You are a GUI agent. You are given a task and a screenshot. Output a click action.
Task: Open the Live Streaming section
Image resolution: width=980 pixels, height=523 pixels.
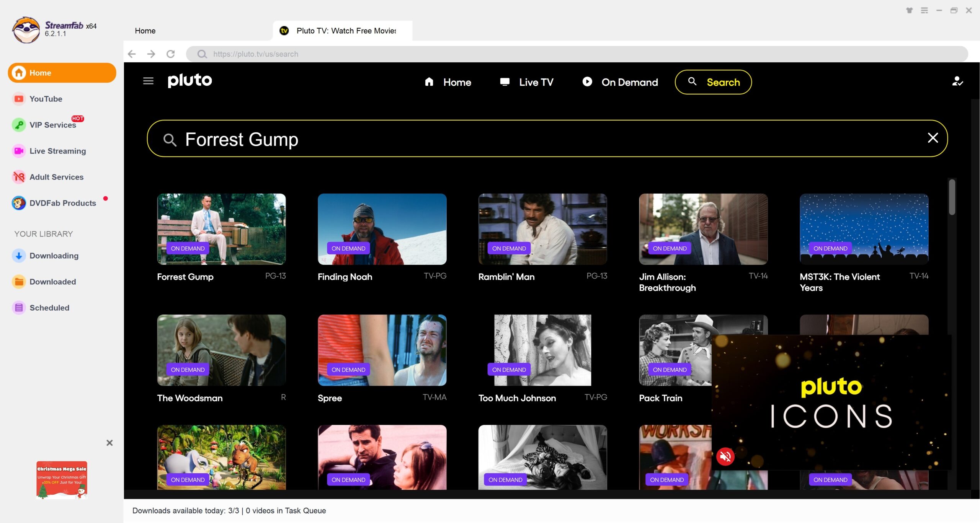point(57,151)
